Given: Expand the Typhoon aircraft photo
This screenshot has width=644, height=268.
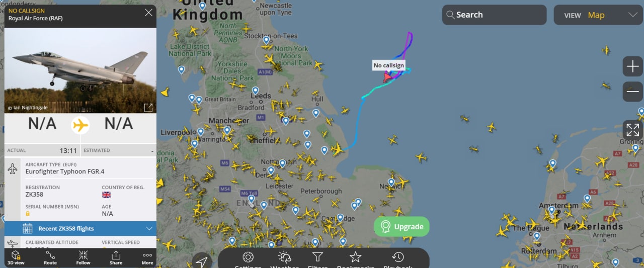Looking at the screenshot, I should point(148,108).
